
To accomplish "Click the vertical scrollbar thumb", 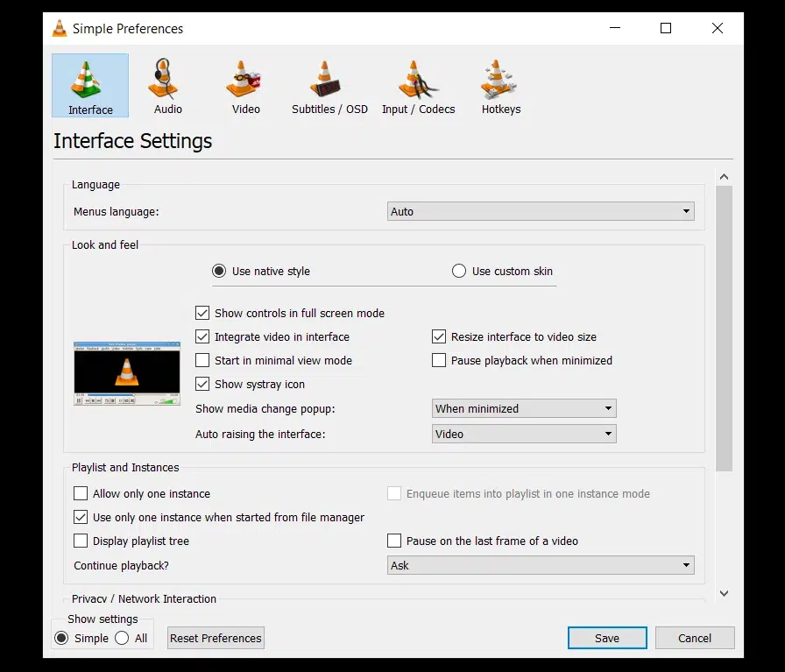I will [x=724, y=329].
